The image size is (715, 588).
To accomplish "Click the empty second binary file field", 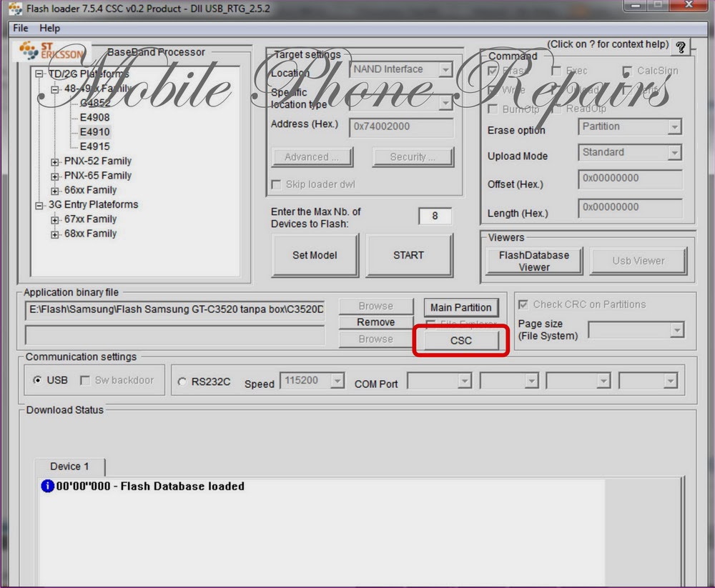I will coord(174,336).
